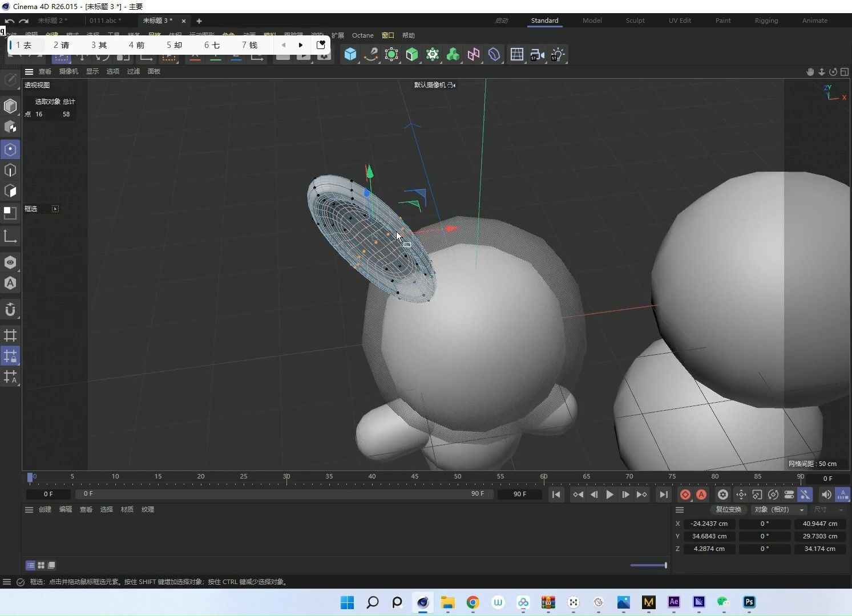852x616 pixels.
Task: Click the 复位变换 reset transform button
Action: tap(728, 509)
